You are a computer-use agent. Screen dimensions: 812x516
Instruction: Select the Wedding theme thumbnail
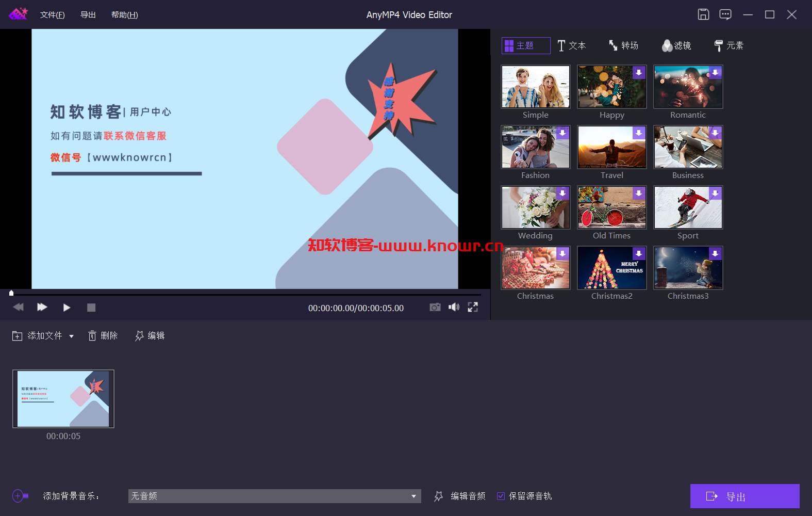(x=536, y=207)
